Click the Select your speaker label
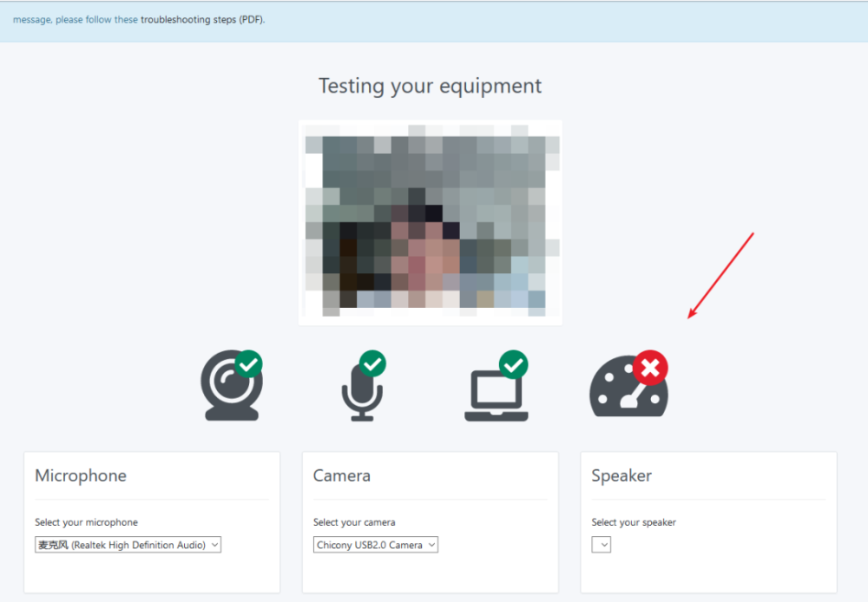This screenshot has height=602, width=868. [x=634, y=522]
